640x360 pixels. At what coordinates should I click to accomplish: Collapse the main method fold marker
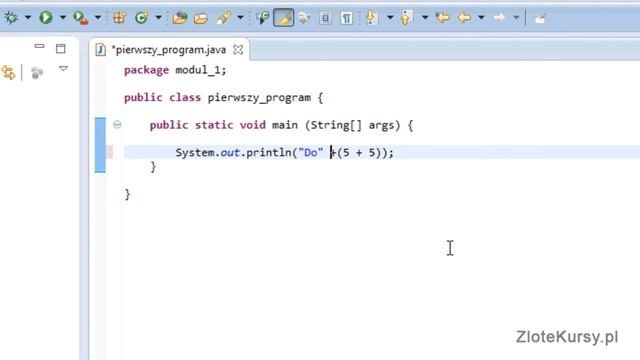[117, 124]
